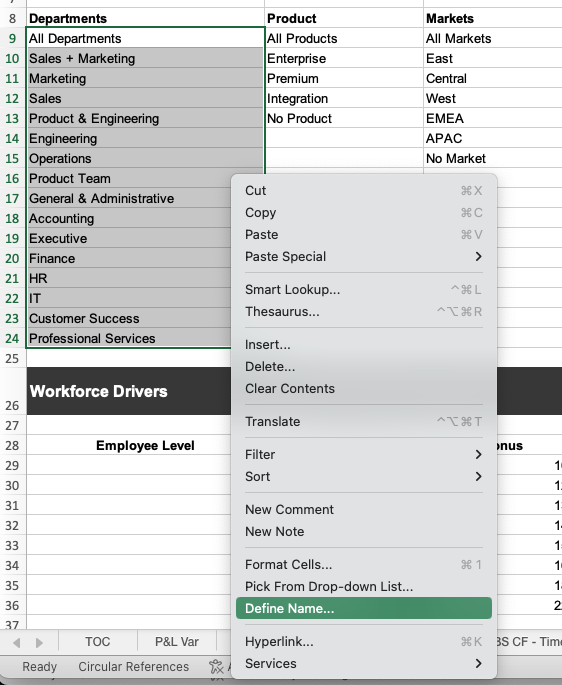The width and height of the screenshot is (562, 685).
Task: Expand the Sort submenu
Action: 364,476
